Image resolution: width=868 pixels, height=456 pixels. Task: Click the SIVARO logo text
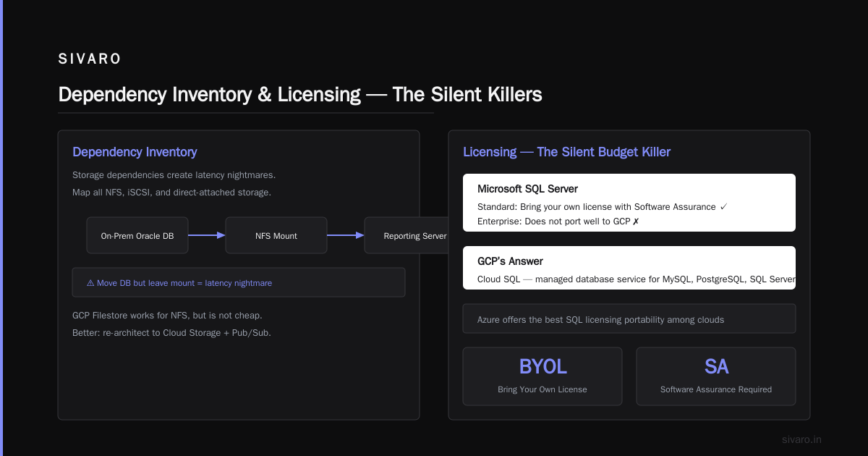(x=90, y=59)
